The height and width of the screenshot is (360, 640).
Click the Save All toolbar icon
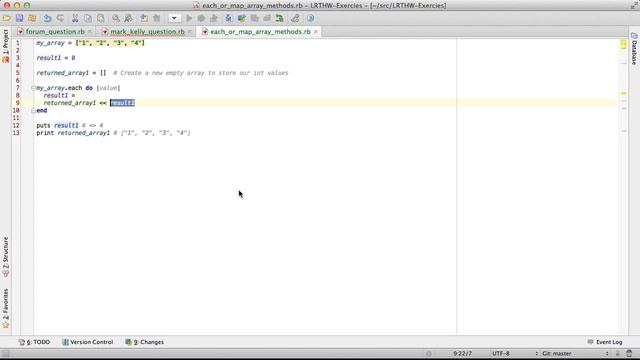pyautogui.click(x=19, y=18)
